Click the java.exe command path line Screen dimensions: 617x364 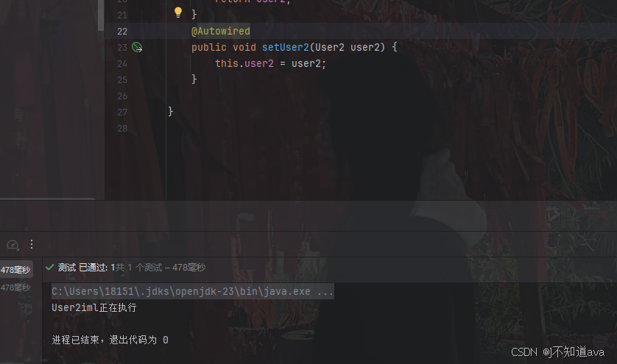(193, 291)
